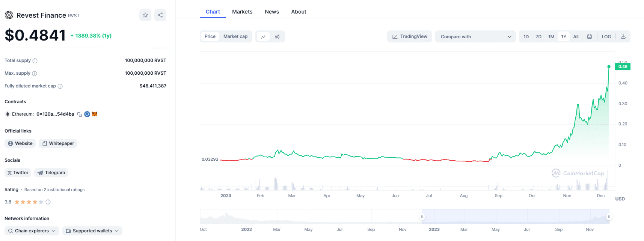Select the line chart view icon
Image resolution: width=644 pixels, height=241 pixels.
263,37
